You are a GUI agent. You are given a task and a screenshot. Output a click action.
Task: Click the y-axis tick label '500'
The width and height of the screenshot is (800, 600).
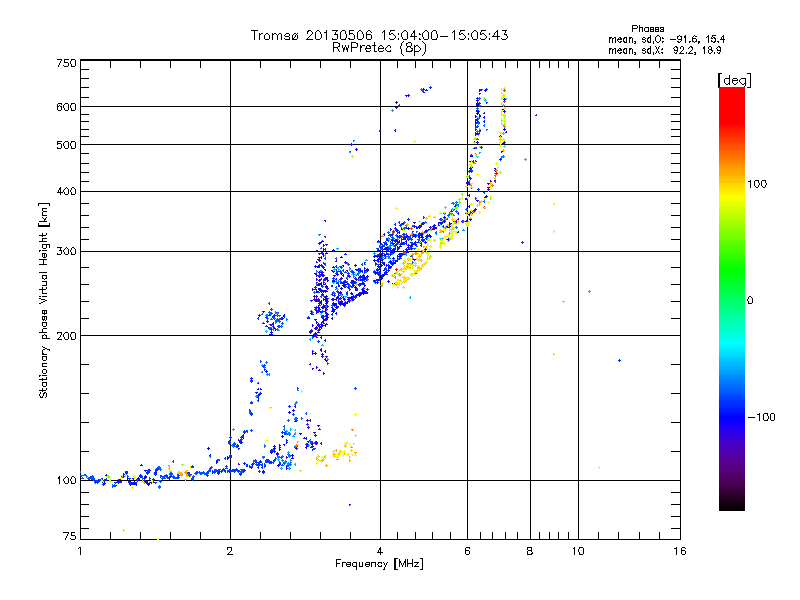(x=66, y=145)
